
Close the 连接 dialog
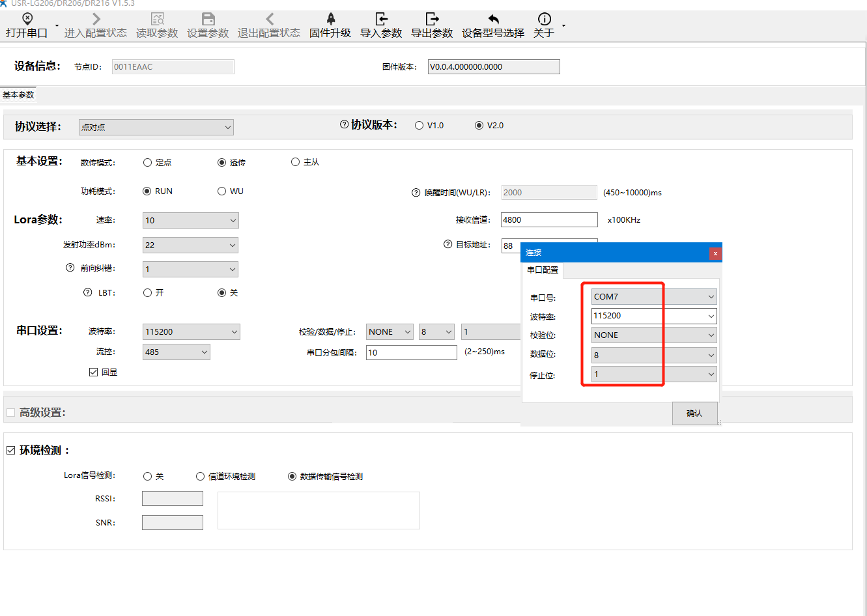coord(715,253)
